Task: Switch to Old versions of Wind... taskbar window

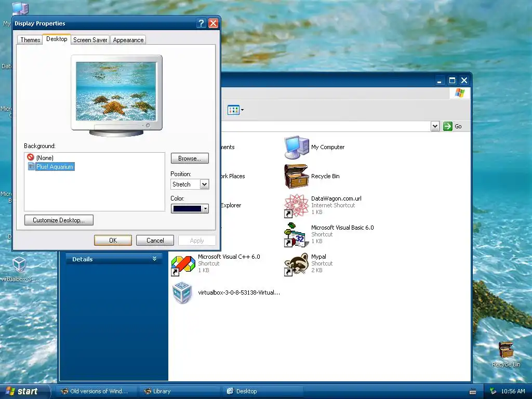Action: click(x=96, y=391)
